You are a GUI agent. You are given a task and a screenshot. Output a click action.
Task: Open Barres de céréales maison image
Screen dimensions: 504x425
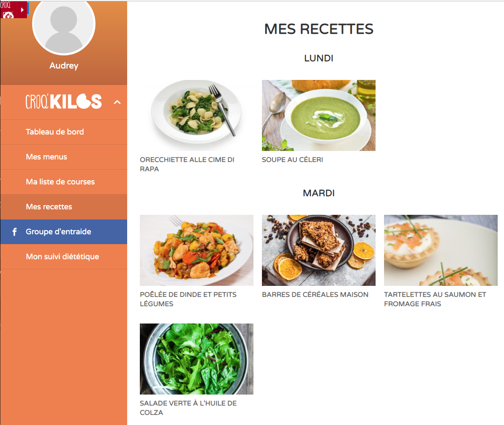click(319, 250)
